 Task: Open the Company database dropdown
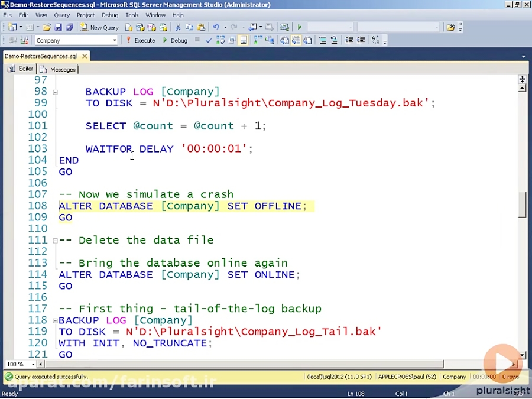tap(116, 40)
